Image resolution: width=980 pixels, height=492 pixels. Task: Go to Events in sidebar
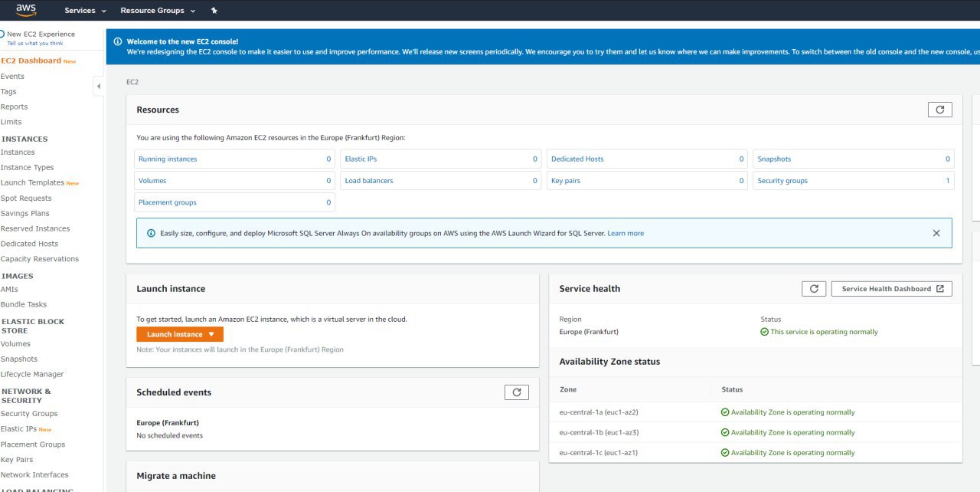[12, 77]
